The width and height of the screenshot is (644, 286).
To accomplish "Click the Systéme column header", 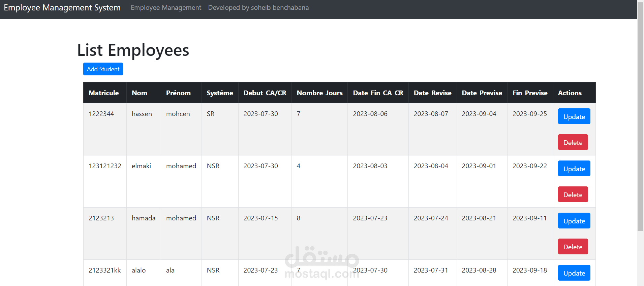I will point(220,93).
